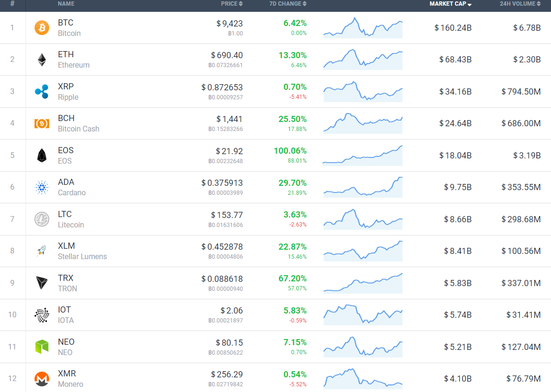Click the TRON logo icon

click(x=42, y=283)
